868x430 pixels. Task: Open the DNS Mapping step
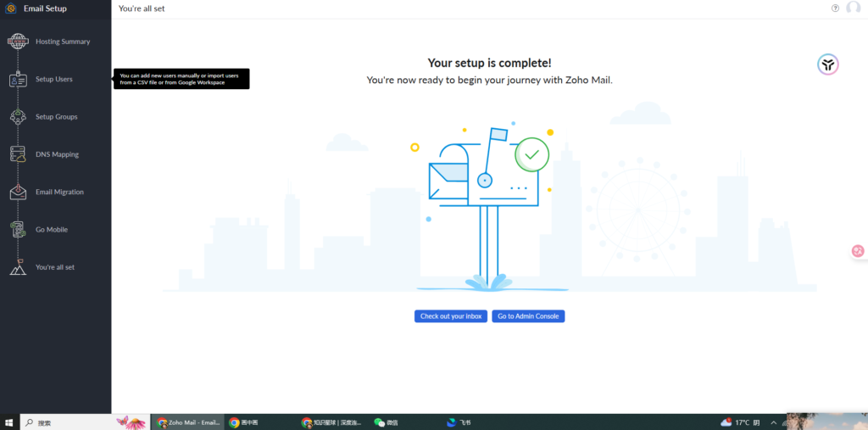point(57,154)
